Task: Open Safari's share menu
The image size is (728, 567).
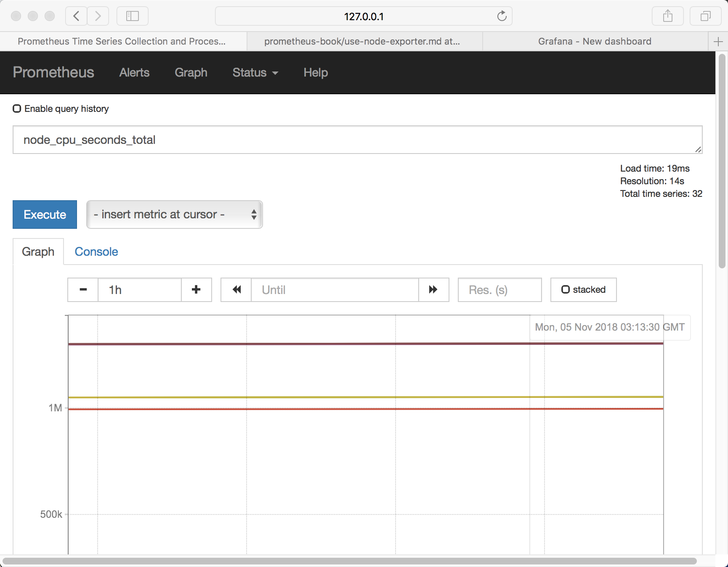Action: pyautogui.click(x=668, y=16)
